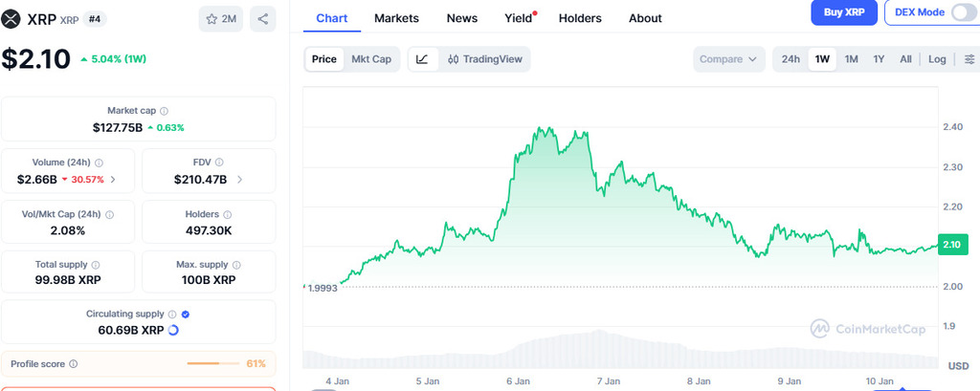Image resolution: width=980 pixels, height=391 pixels.
Task: Click the Profile score progress bar
Action: (212, 364)
